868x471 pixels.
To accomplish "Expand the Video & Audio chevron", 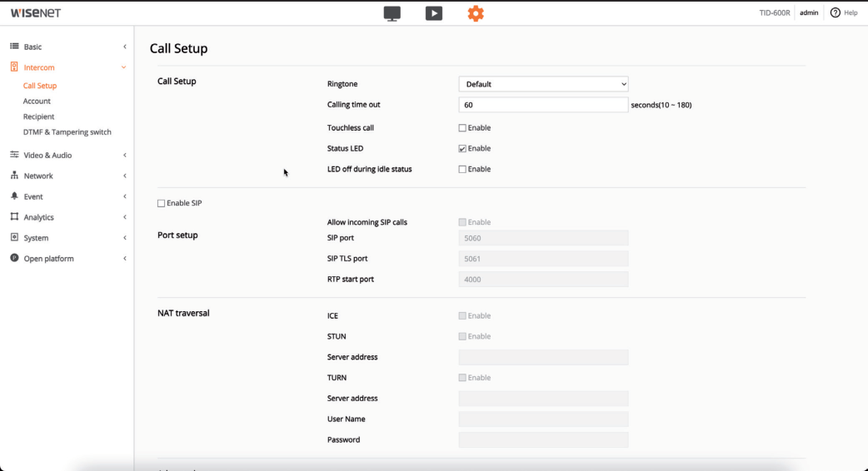I will [125, 156].
